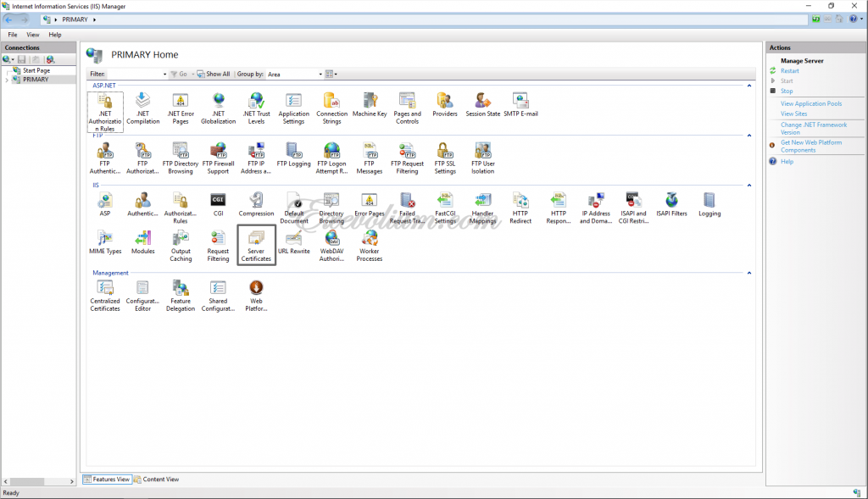Viewport: 868px width, 499px height.
Task: Open Output Caching feature
Action: 181,246
